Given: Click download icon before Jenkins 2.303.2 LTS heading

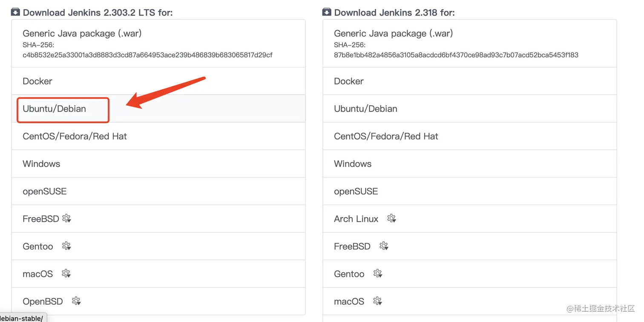Looking at the screenshot, I should [15, 12].
